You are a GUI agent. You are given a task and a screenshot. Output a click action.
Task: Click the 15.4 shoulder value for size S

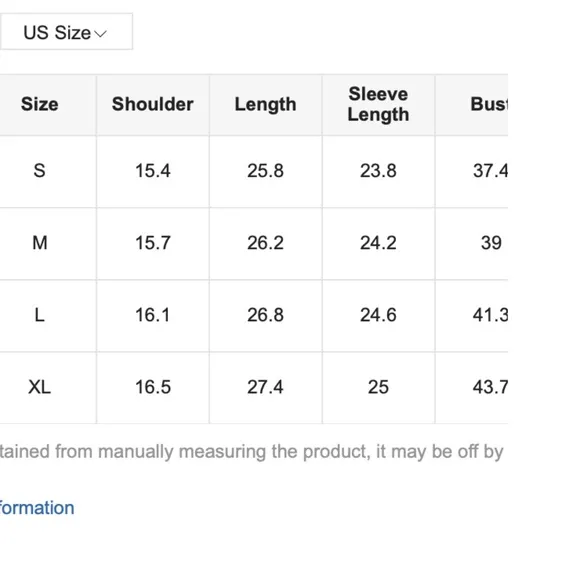[x=153, y=171]
